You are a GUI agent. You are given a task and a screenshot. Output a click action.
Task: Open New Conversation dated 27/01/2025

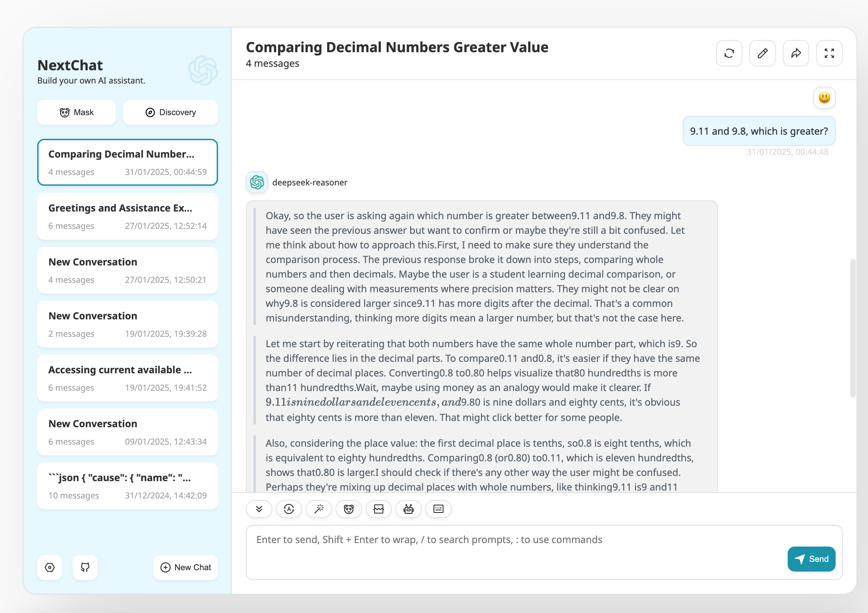(x=127, y=270)
